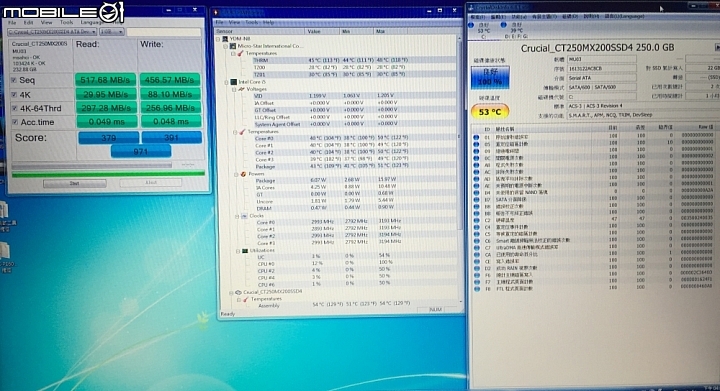Screen dimensions: 720x391
Task: Open the File menu in AS SSD Benchmark
Action: (x=12, y=22)
